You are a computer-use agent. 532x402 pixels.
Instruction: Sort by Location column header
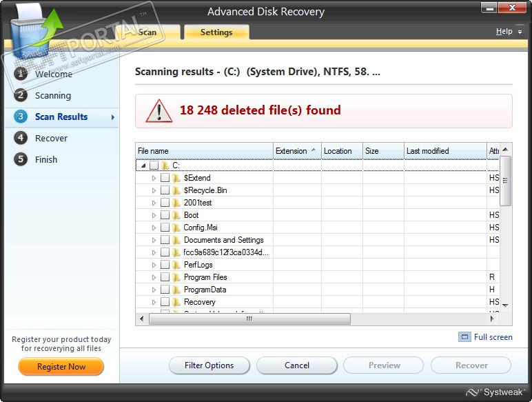tap(342, 151)
